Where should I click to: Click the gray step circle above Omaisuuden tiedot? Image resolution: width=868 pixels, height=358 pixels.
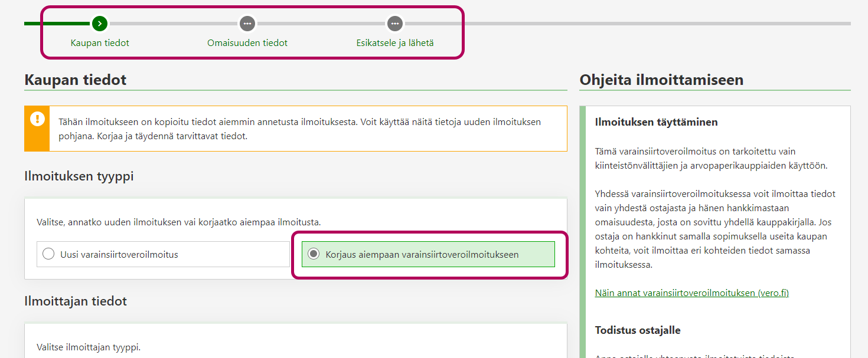(x=247, y=24)
